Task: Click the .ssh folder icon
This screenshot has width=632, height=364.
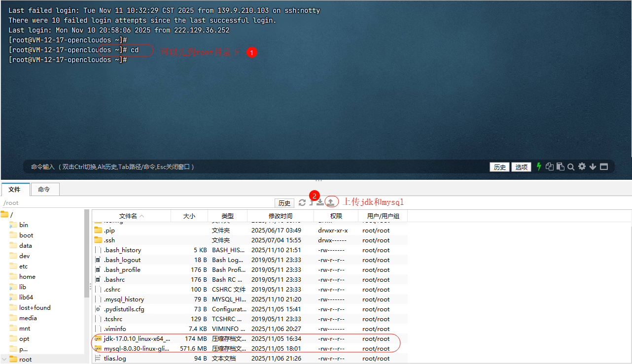Action: (98, 240)
